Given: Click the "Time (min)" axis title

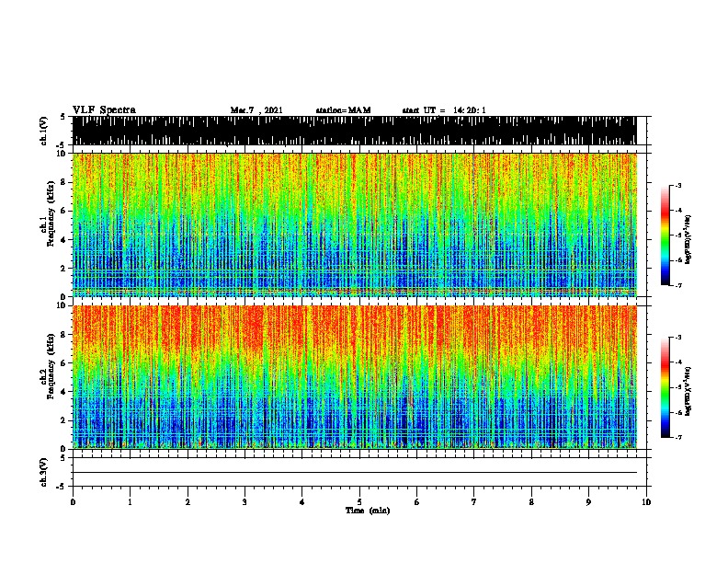Looking at the screenshot, I should 368,511.
